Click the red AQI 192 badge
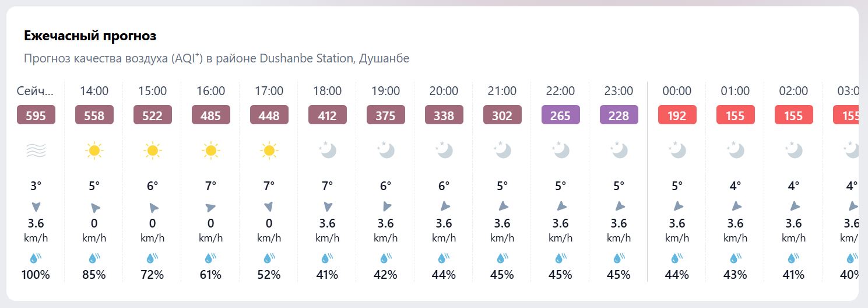Screen dimensions: 868x308 click(x=677, y=115)
